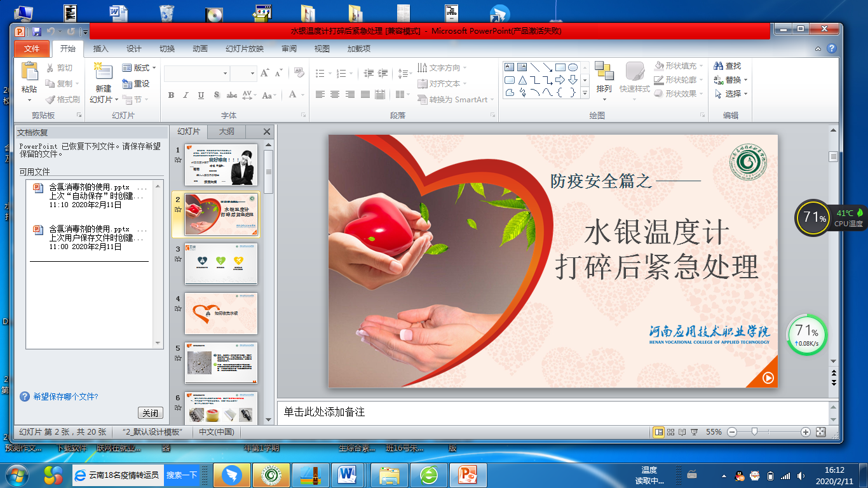The height and width of the screenshot is (488, 868).
Task: Expand the Replace (替换) dropdown arrow
Action: pos(745,80)
